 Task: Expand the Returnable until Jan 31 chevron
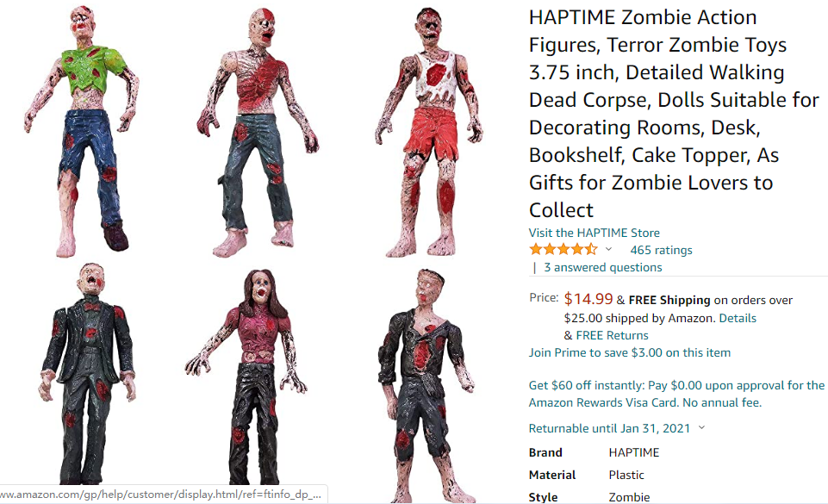[x=701, y=427]
